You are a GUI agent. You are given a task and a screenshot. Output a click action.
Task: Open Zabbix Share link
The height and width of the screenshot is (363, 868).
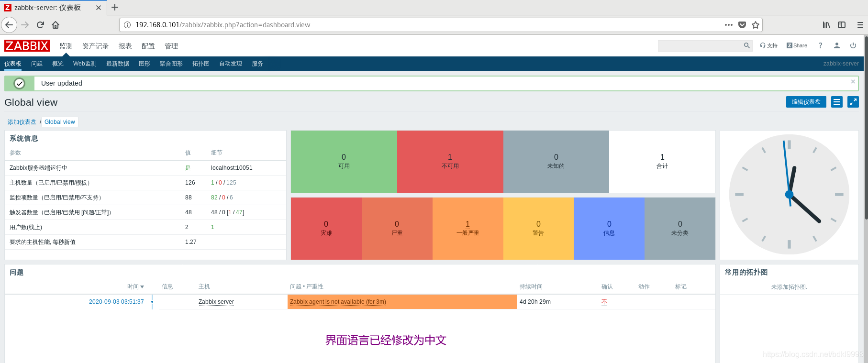point(797,45)
